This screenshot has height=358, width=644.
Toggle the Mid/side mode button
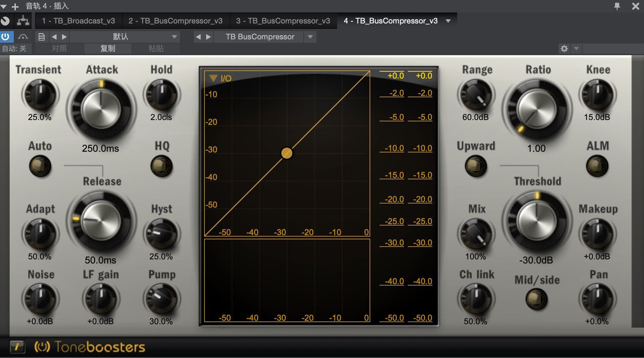tap(536, 299)
